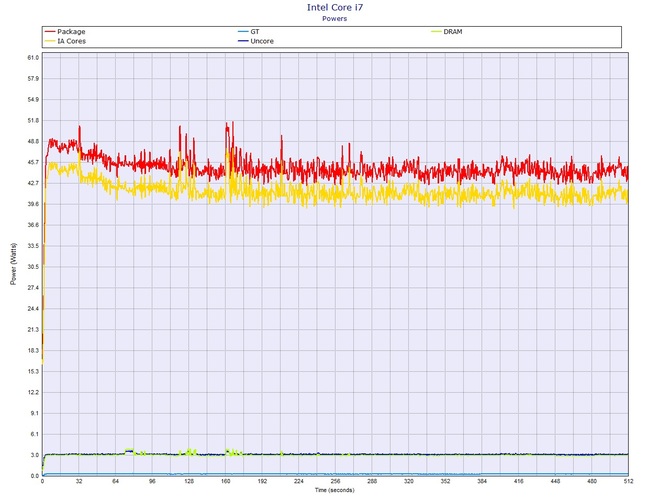Screen dimensions: 670x502
Task: Click the 61.0 y-axis value
Action: [x=33, y=58]
